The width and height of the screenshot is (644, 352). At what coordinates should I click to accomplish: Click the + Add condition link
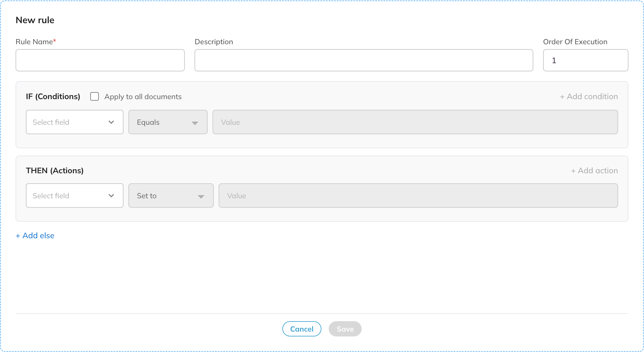pos(589,96)
